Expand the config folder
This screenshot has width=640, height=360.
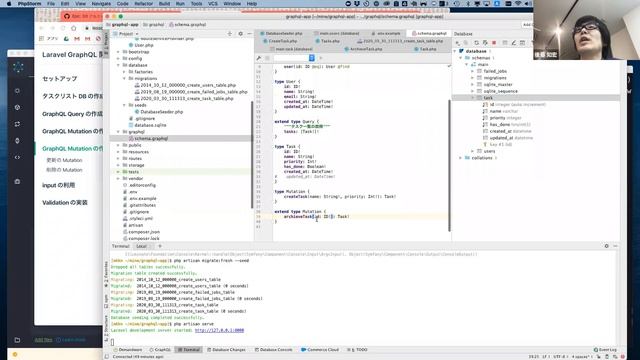(118, 58)
